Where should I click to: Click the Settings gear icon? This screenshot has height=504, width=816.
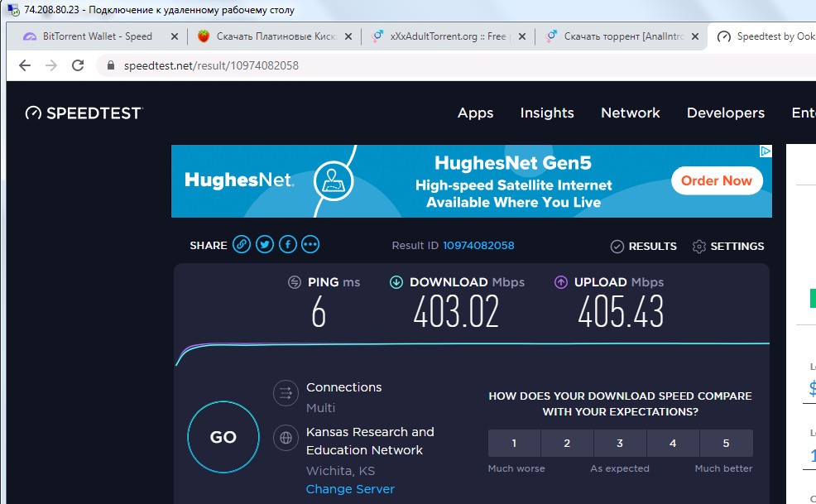point(699,247)
